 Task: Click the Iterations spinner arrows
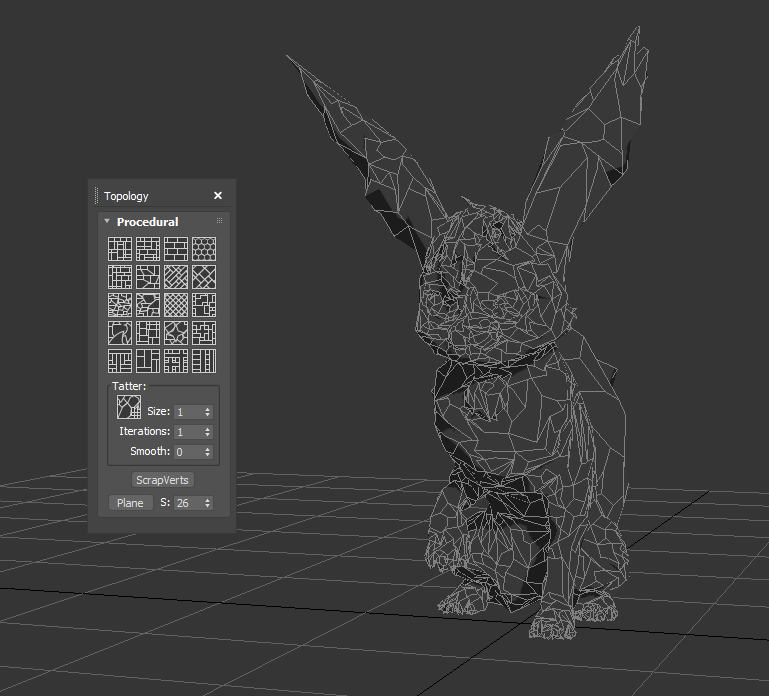[x=208, y=432]
